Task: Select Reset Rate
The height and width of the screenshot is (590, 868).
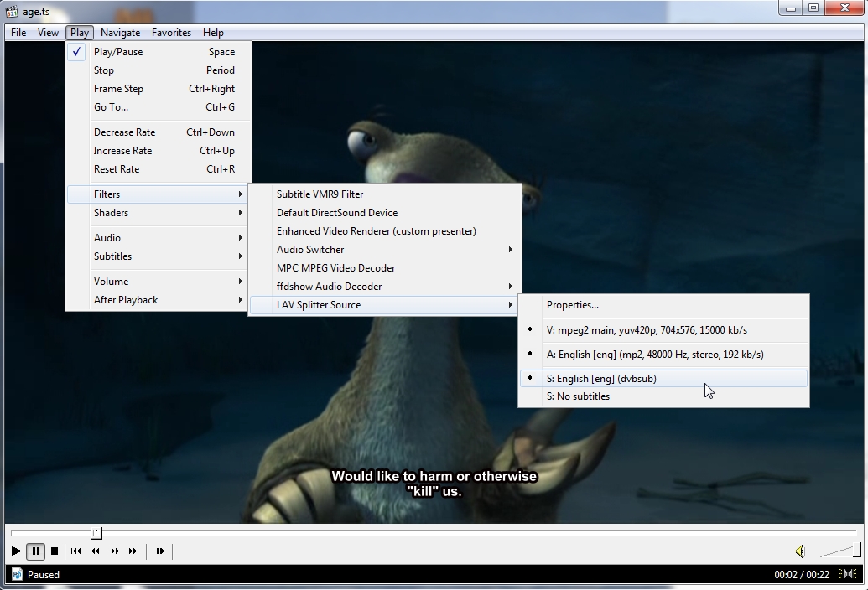Action: coord(159,169)
